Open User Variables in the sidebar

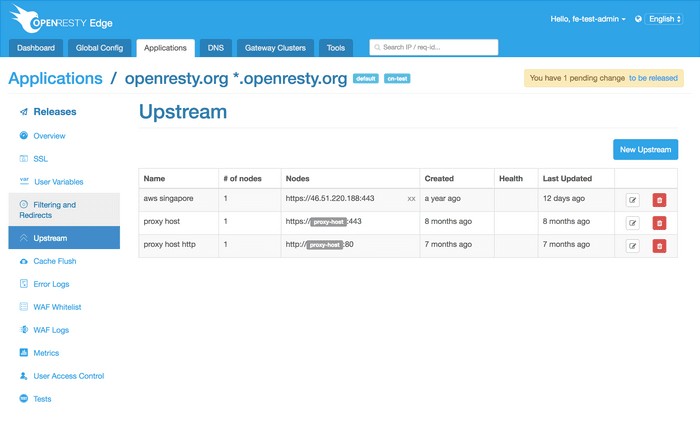tap(58, 182)
